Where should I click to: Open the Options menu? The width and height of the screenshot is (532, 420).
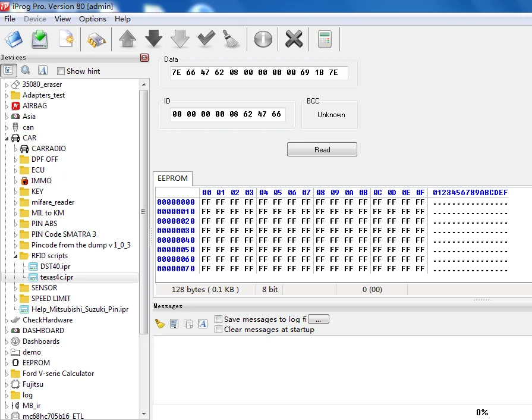pyautogui.click(x=93, y=19)
